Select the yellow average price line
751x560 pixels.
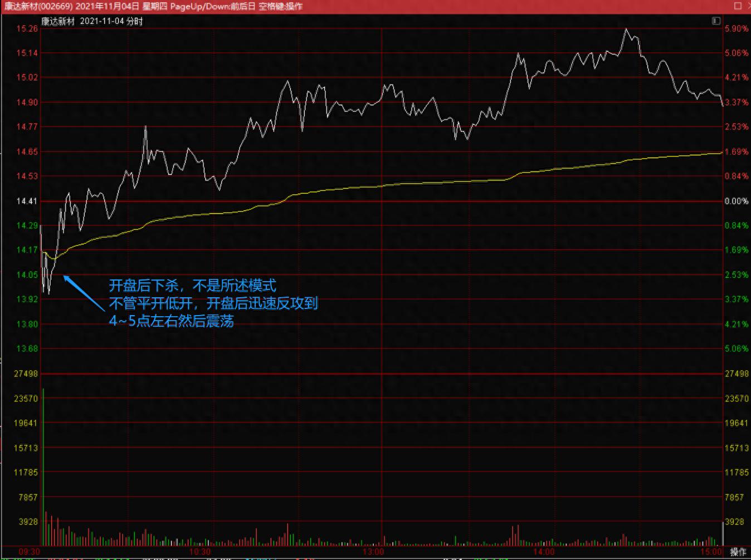(x=390, y=184)
